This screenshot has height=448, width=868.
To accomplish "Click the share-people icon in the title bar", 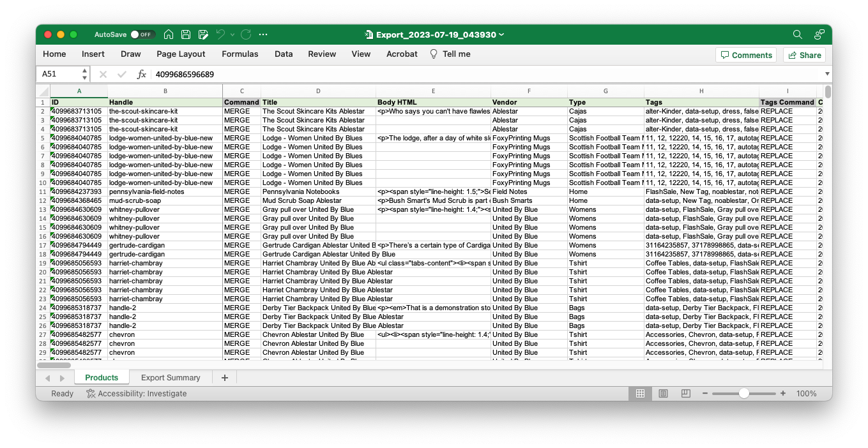I will (x=819, y=34).
